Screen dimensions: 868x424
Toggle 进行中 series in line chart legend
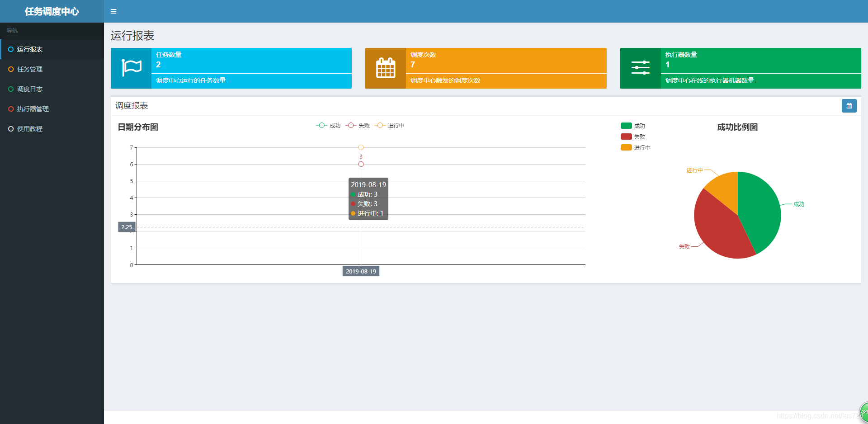pos(389,126)
